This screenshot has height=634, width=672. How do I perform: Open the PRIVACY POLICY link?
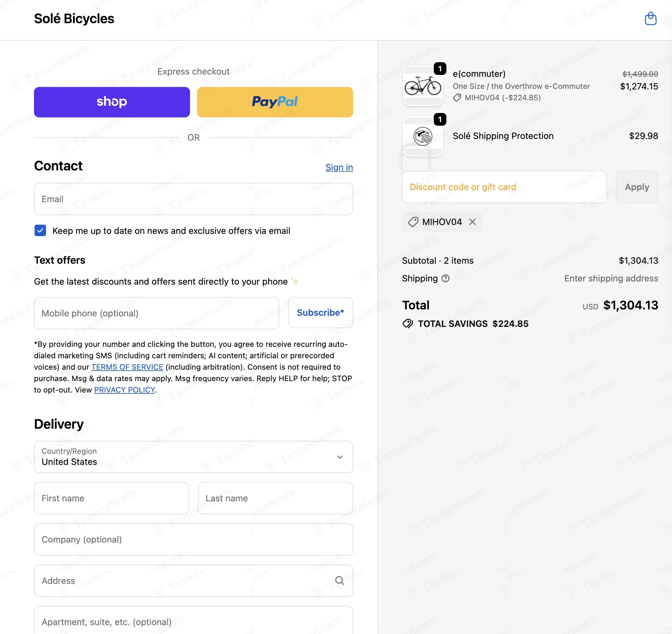tap(124, 390)
